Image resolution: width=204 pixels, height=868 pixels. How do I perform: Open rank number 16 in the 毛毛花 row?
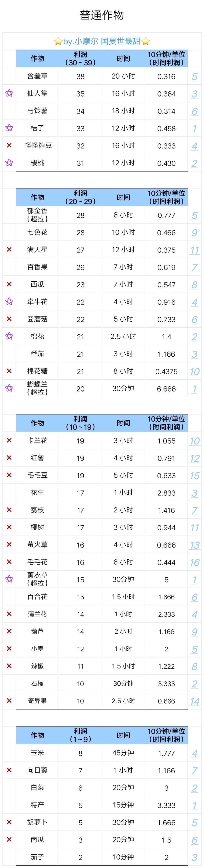[x=195, y=562]
